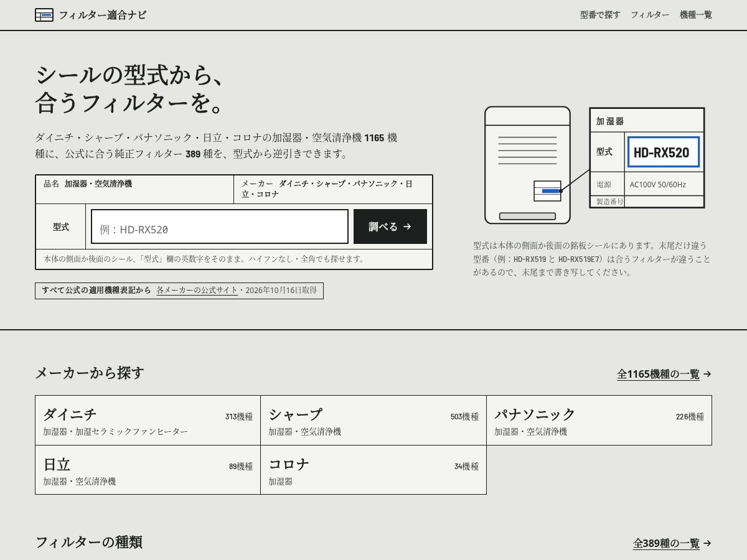
Task: Click the フィルター適合ナビ logo icon
Action: [44, 15]
